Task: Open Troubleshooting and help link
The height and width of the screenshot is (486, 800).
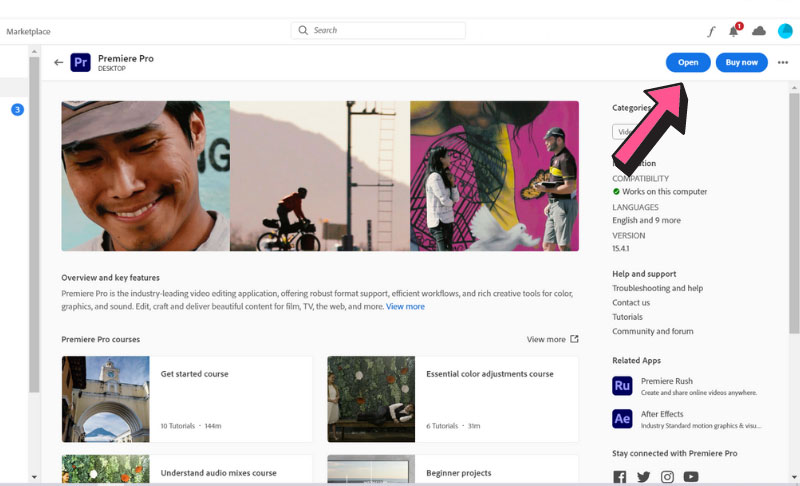Action: [x=657, y=288]
